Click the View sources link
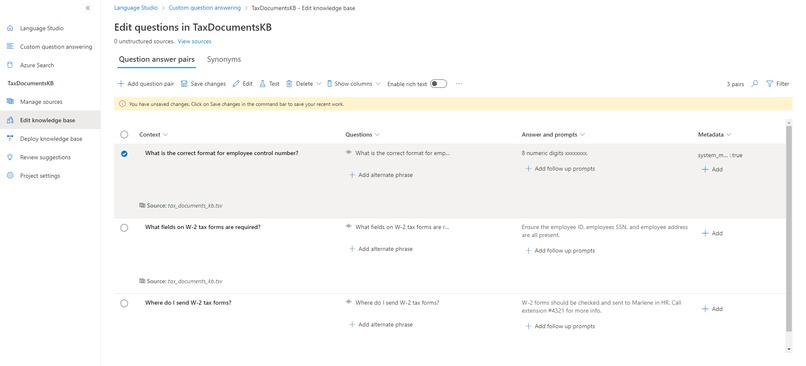 [x=194, y=41]
